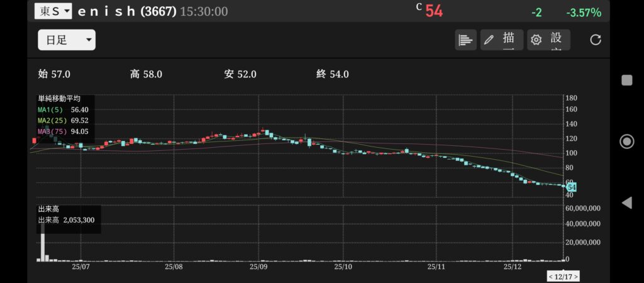Refresh the chart with the reload icon
Image resolution: width=644 pixels, height=283 pixels.
coord(596,40)
